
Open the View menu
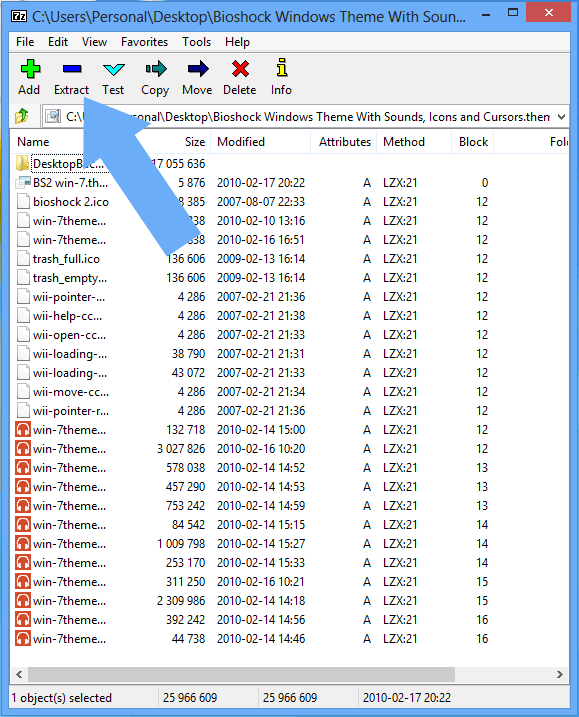(x=94, y=42)
